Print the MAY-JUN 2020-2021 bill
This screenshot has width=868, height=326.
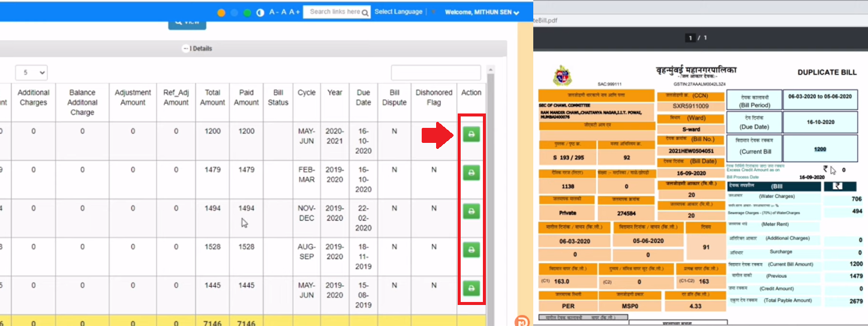point(471,134)
